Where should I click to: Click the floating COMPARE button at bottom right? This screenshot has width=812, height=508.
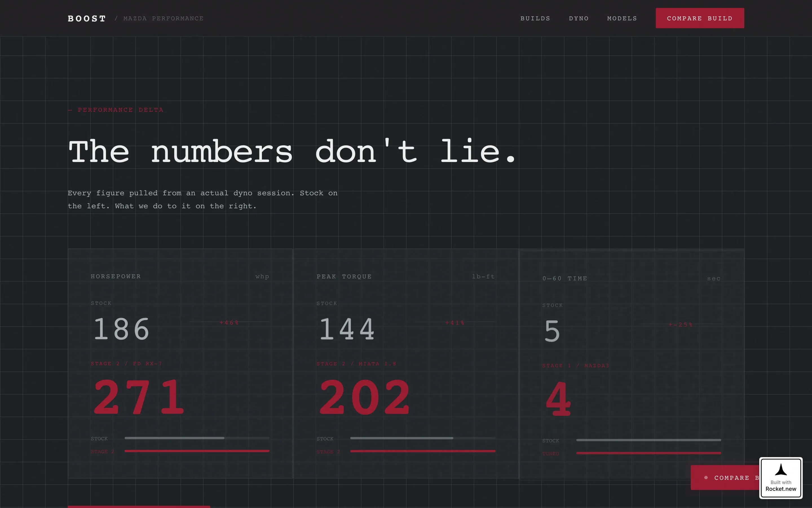click(725, 478)
